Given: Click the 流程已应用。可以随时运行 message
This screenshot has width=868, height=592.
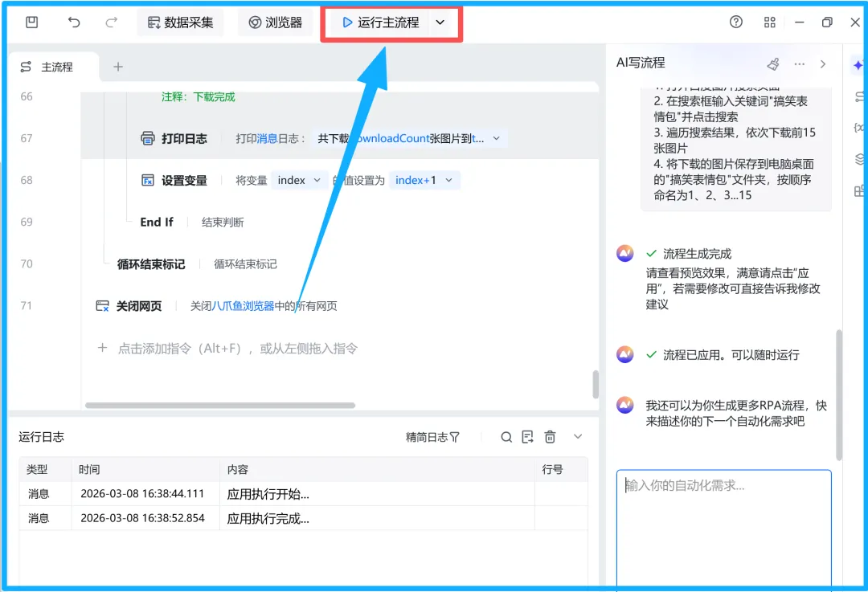Looking at the screenshot, I should 731,355.
